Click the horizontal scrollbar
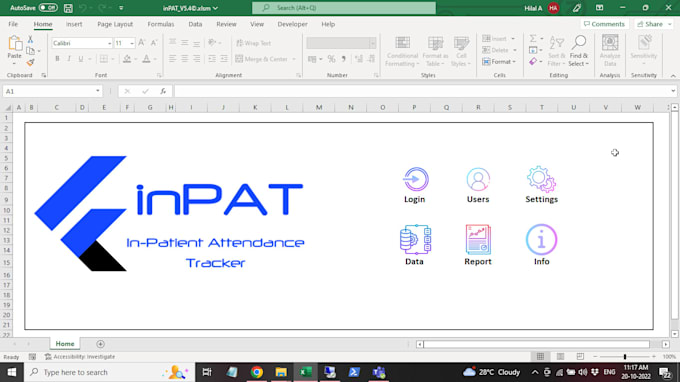 [x=536, y=344]
